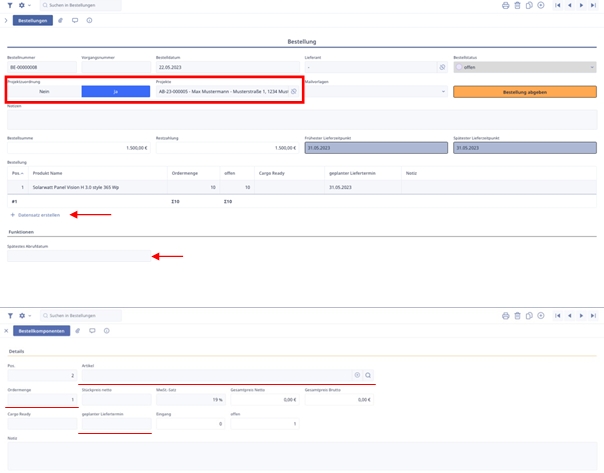Select the Bestellkomponenten tab

[42, 331]
